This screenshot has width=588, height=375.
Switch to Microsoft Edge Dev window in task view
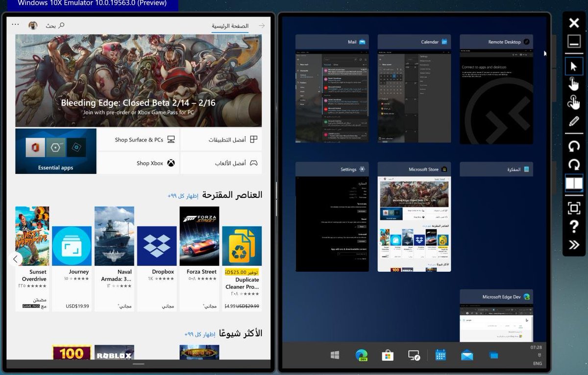pyautogui.click(x=496, y=315)
